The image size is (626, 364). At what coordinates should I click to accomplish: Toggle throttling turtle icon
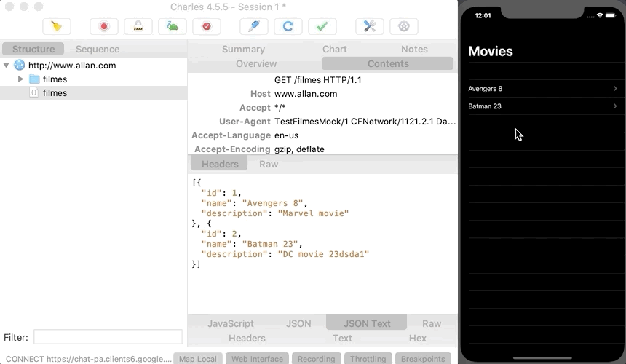coord(173,26)
